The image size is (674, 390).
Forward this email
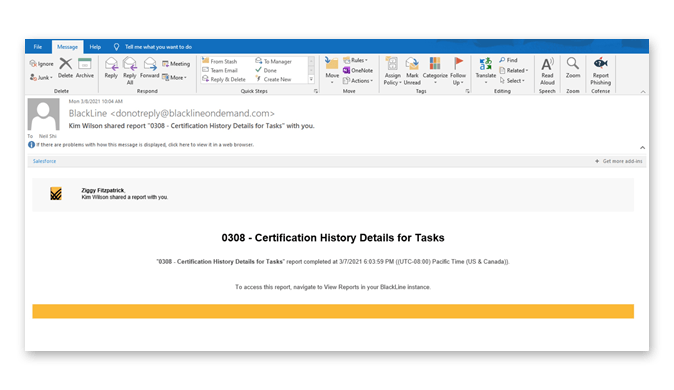tap(150, 68)
